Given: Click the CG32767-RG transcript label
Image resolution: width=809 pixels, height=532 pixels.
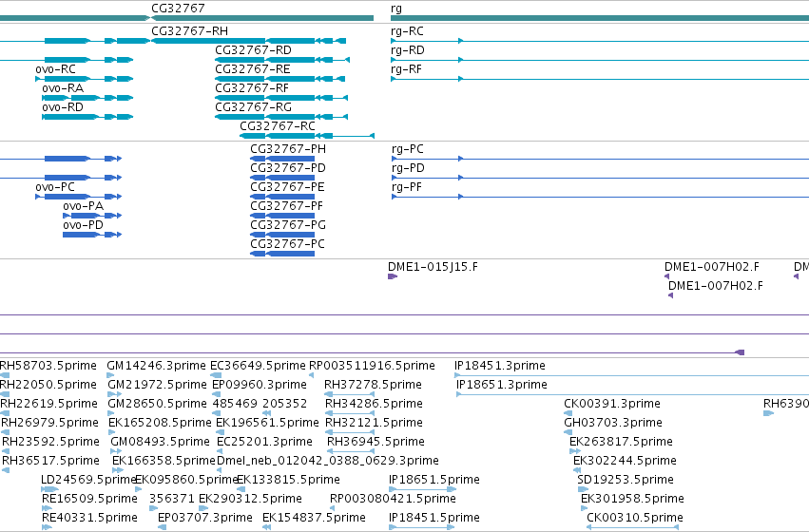Looking at the screenshot, I should click(x=253, y=107).
